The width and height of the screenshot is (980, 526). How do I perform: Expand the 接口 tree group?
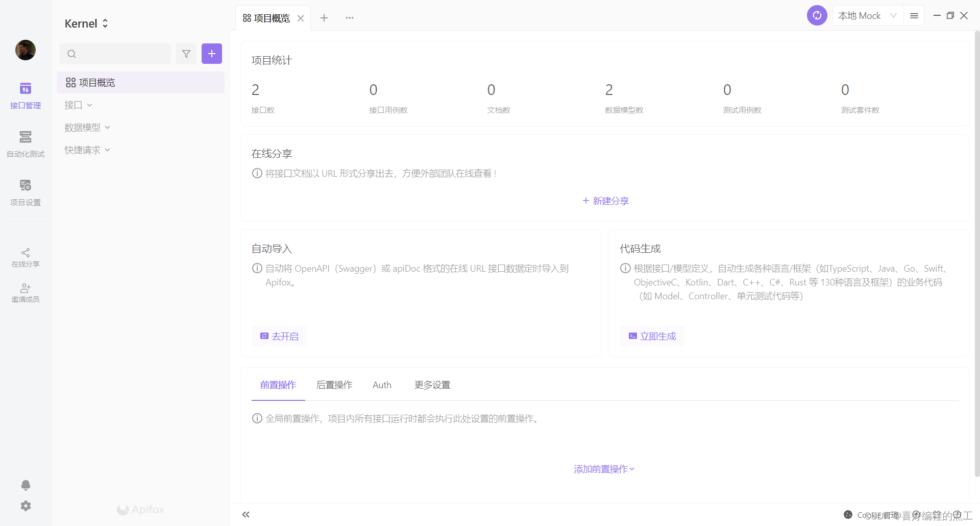[x=78, y=105]
